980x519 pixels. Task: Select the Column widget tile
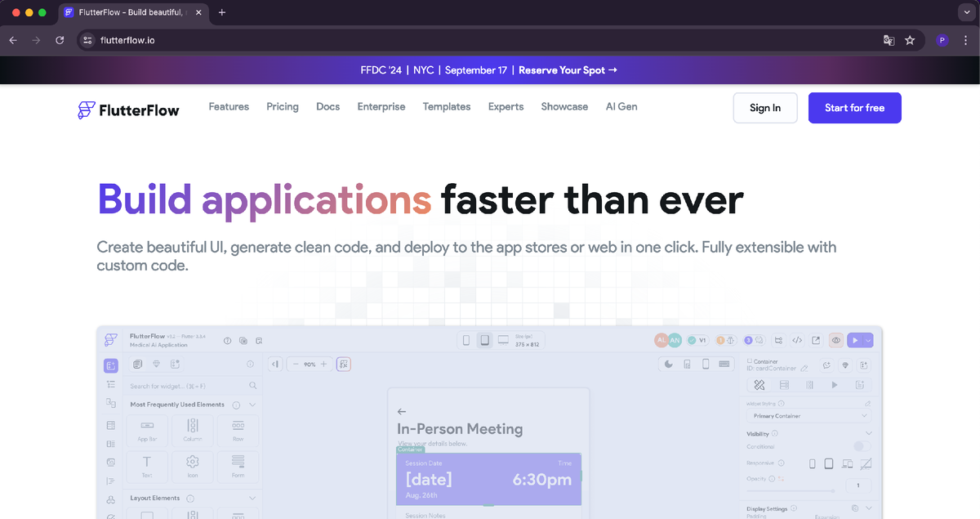[193, 430]
